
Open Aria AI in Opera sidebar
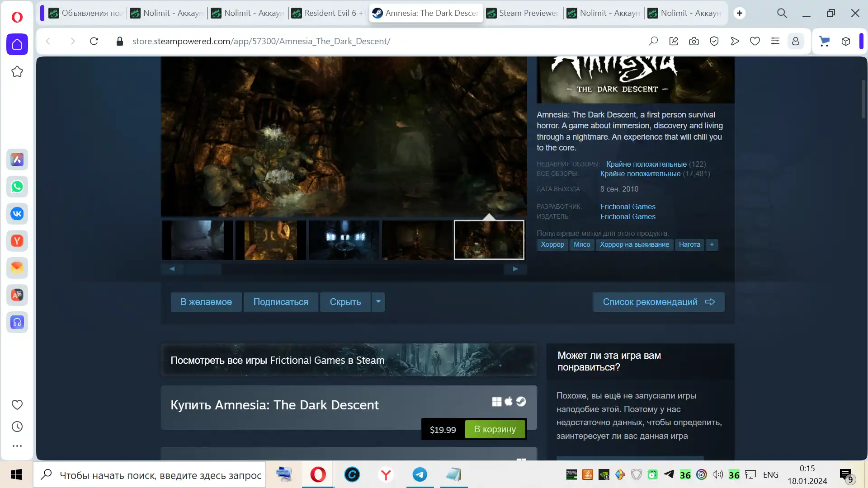pyautogui.click(x=17, y=160)
